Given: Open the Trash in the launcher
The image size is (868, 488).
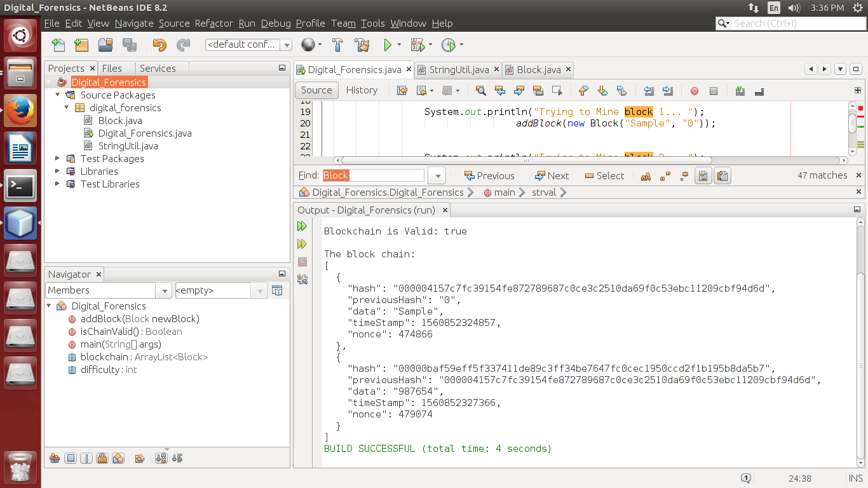Looking at the screenshot, I should (20, 468).
